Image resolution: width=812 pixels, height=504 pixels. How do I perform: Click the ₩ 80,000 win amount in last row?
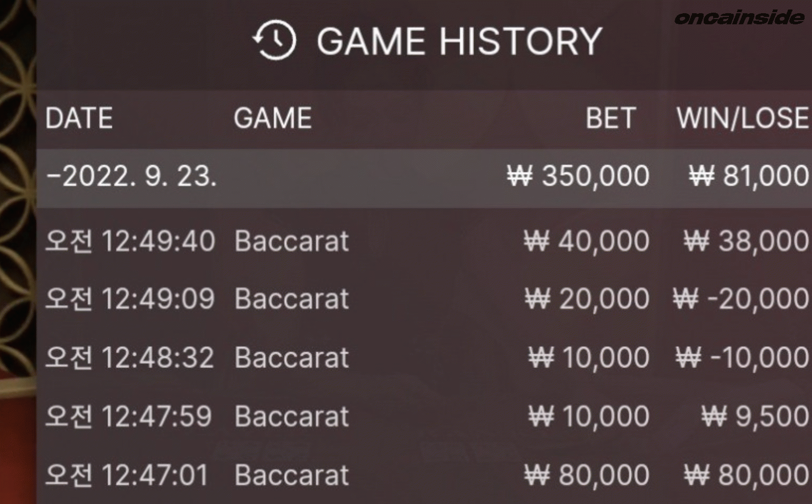(x=746, y=475)
